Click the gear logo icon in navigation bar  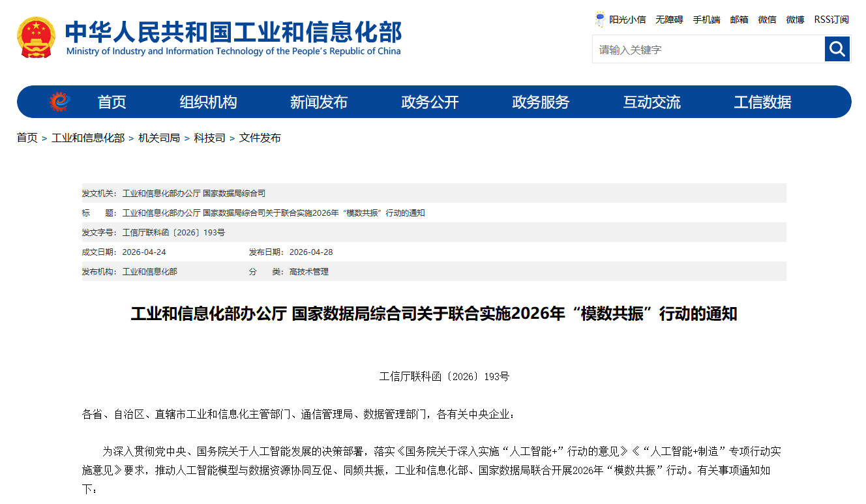click(59, 102)
